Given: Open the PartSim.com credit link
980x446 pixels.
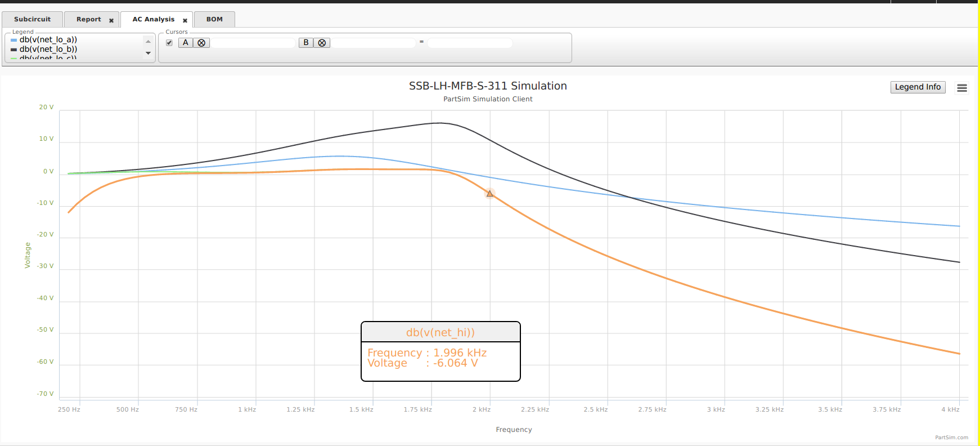Looking at the screenshot, I should coord(952,438).
